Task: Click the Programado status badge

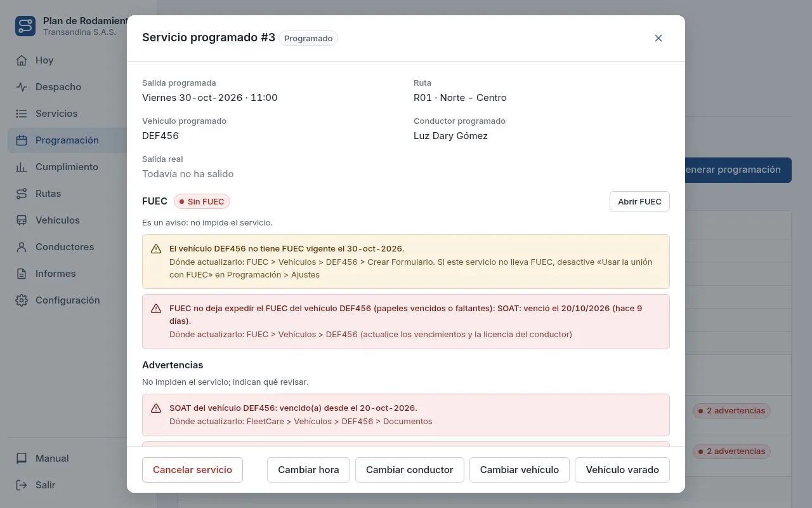Action: coord(308,39)
